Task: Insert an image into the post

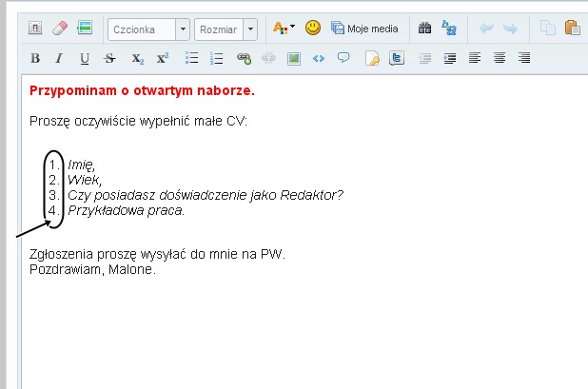Action: [294, 58]
